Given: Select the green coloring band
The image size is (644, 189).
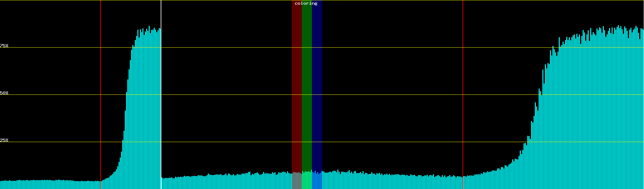Looking at the screenshot, I should 307,94.
